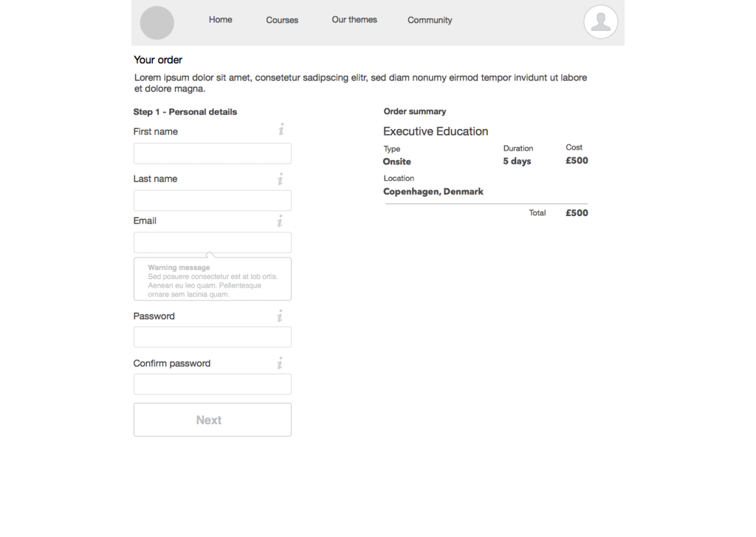The height and width of the screenshot is (537, 756).
Task: Click the info icon beside Email
Action: pyautogui.click(x=280, y=221)
